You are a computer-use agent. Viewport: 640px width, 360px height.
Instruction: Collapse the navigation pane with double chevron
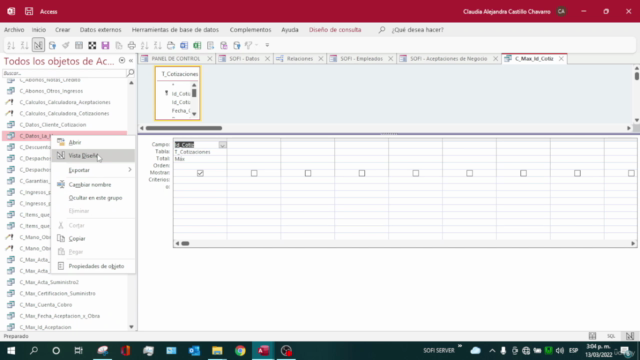coord(131,60)
